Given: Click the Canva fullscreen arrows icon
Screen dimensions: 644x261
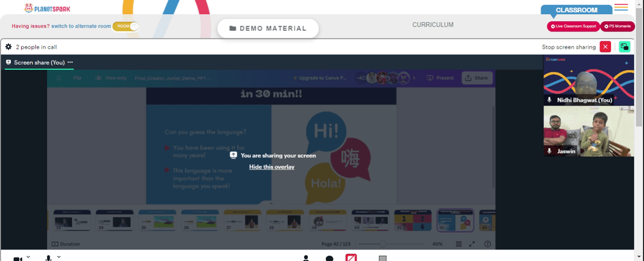Looking at the screenshot, I should [x=472, y=244].
